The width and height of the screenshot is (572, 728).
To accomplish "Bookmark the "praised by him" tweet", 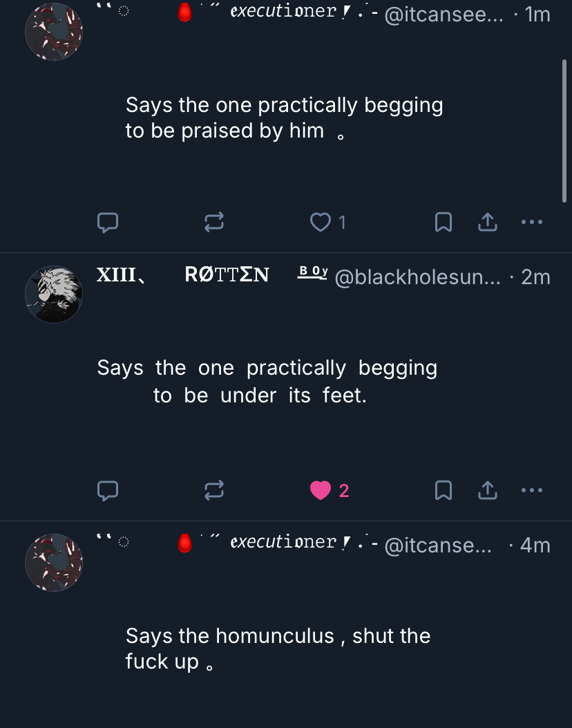I will 443,222.
